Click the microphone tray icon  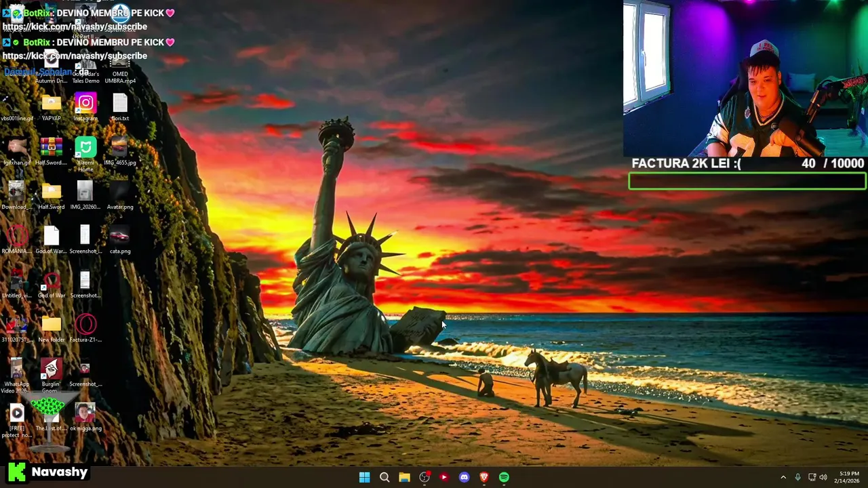click(x=797, y=477)
